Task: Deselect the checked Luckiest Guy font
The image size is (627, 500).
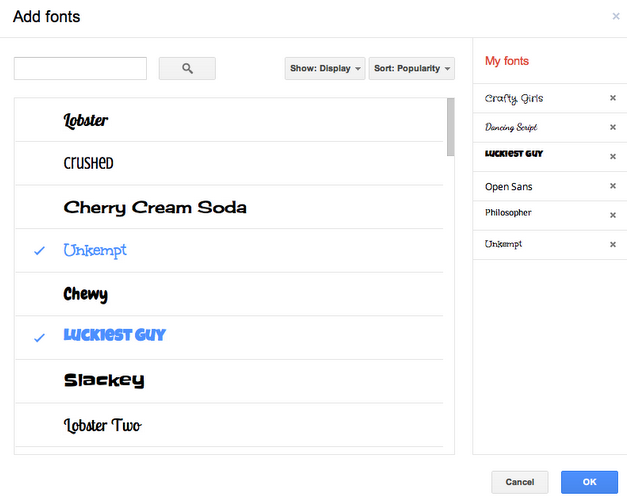Action: point(114,336)
